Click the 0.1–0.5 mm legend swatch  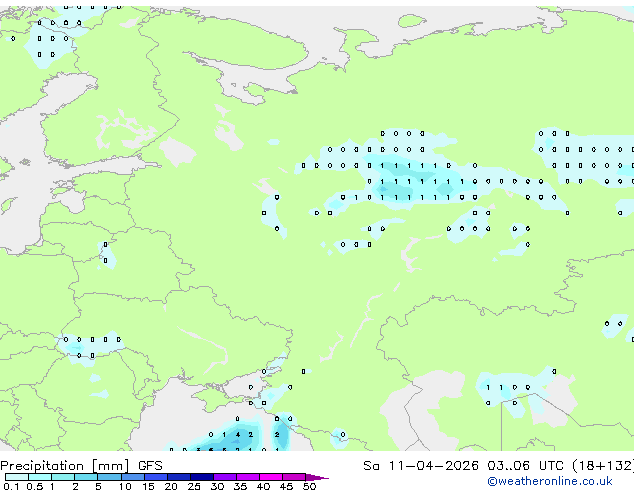[x=17, y=477]
